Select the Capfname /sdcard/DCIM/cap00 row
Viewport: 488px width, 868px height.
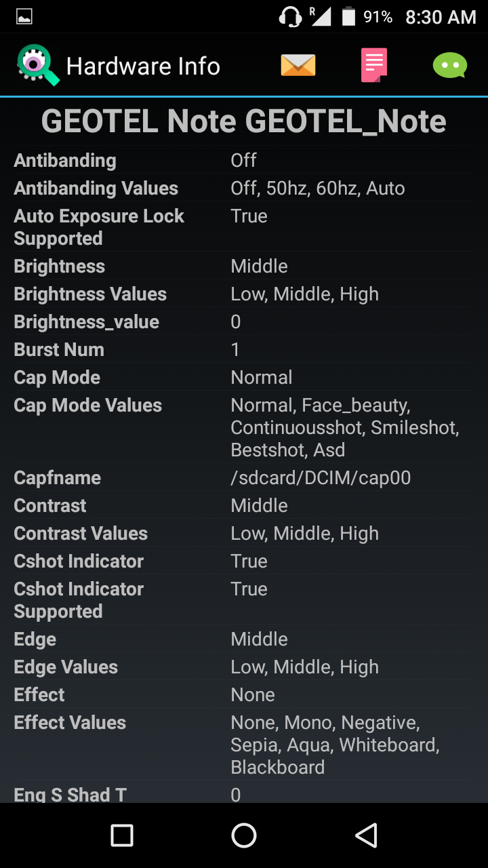(244, 477)
